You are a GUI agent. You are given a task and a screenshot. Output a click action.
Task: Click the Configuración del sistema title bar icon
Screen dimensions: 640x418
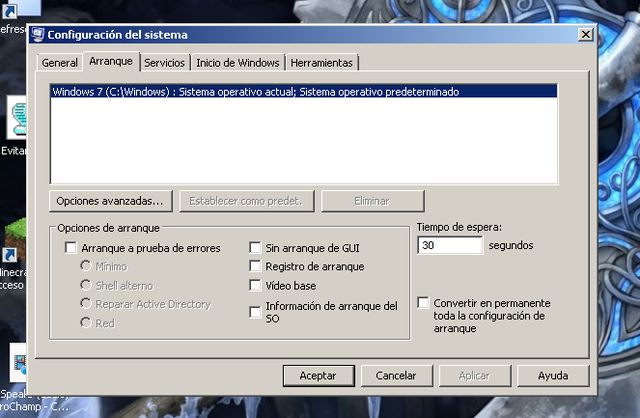pos(38,35)
